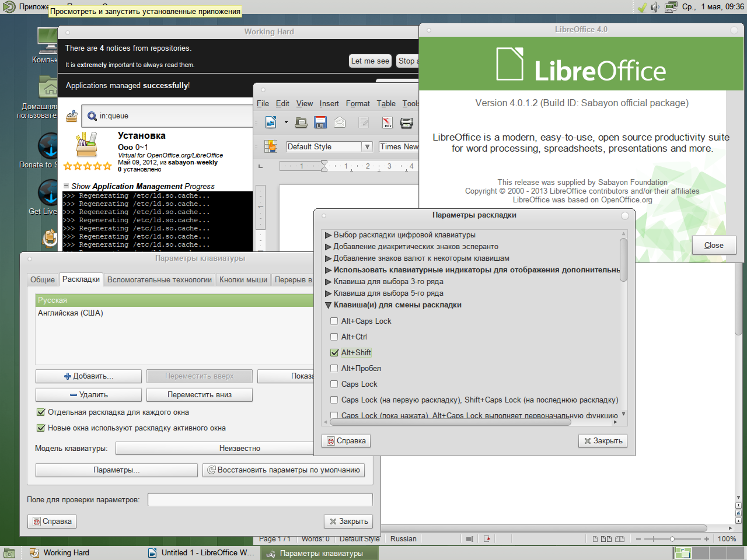The width and height of the screenshot is (747, 560).
Task: Click the Print icon in Writer toolbar
Action: point(407,123)
